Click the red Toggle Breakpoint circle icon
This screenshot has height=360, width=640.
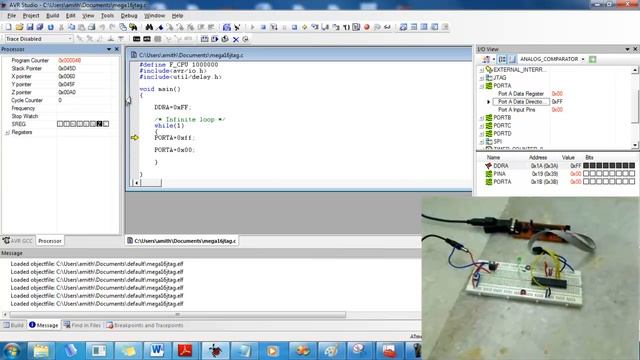click(x=367, y=27)
